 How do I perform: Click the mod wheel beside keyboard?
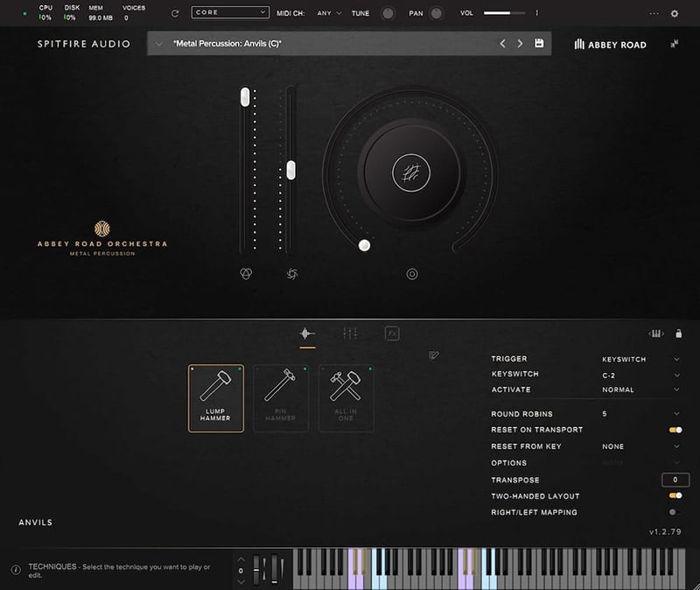274,569
